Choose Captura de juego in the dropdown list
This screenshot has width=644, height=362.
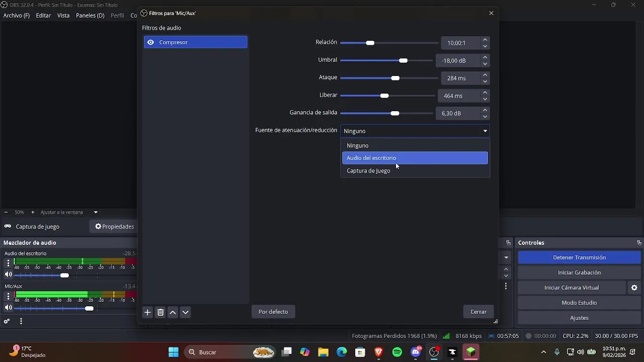click(415, 170)
